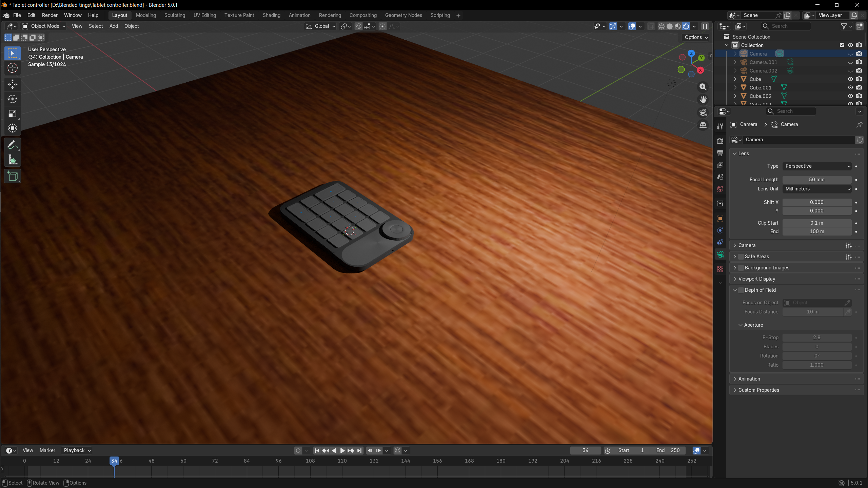This screenshot has height=488, width=868.
Task: Select the Add Cube tool
Action: [13, 176]
